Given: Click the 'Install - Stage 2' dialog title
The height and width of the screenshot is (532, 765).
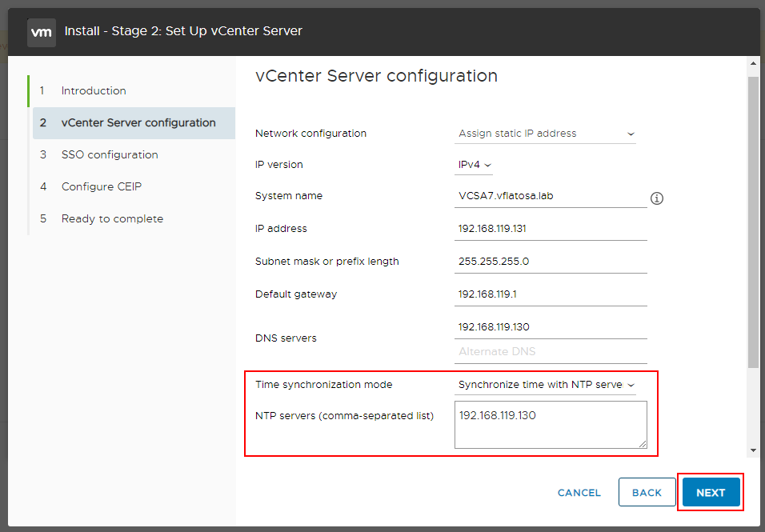Looking at the screenshot, I should point(183,31).
